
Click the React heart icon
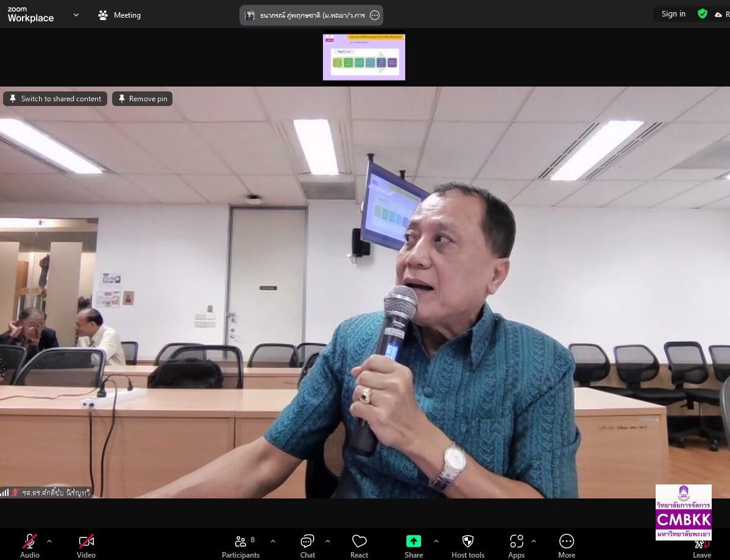(359, 541)
